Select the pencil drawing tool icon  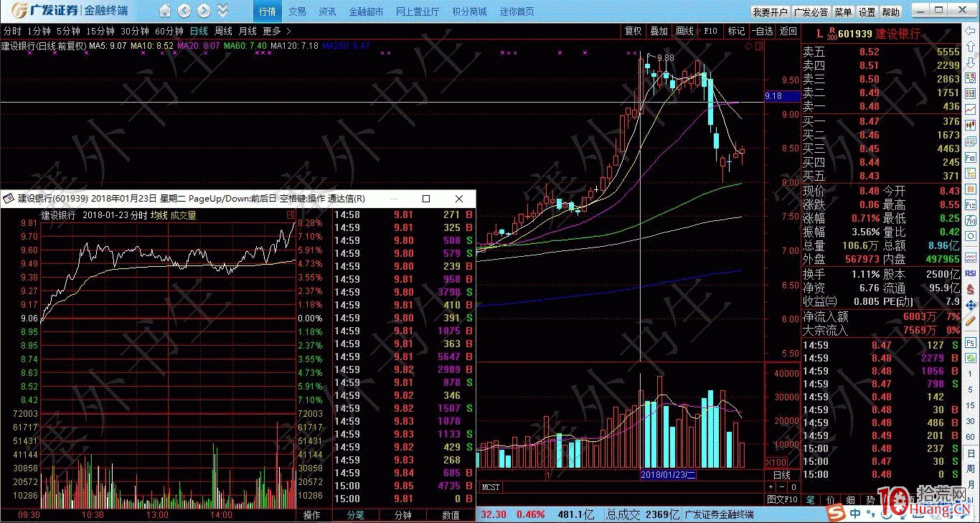click(970, 321)
